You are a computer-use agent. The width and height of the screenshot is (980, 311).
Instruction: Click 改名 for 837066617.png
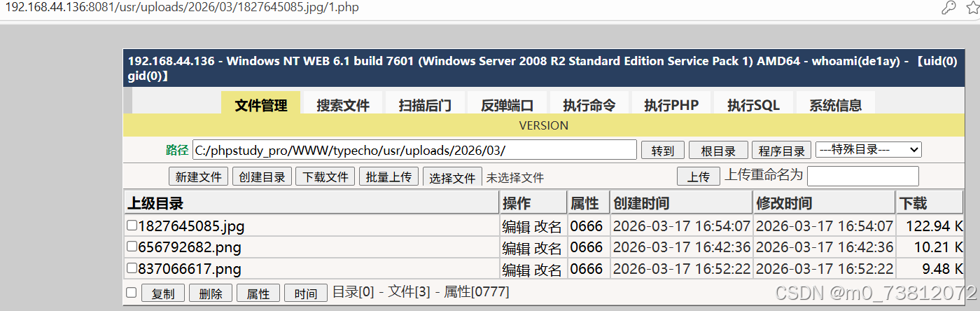548,269
